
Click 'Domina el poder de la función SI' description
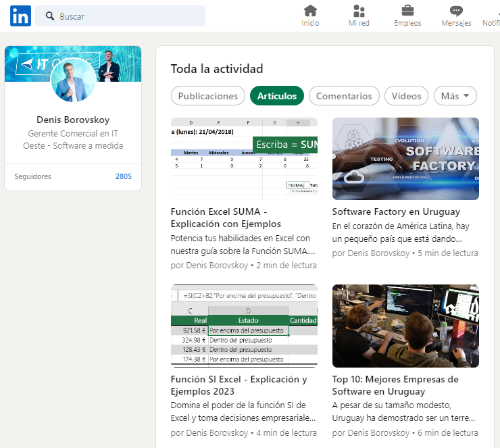(x=243, y=412)
